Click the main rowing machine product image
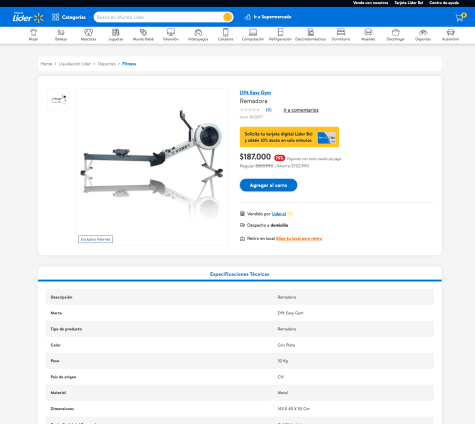The height and width of the screenshot is (424, 475). click(152, 167)
